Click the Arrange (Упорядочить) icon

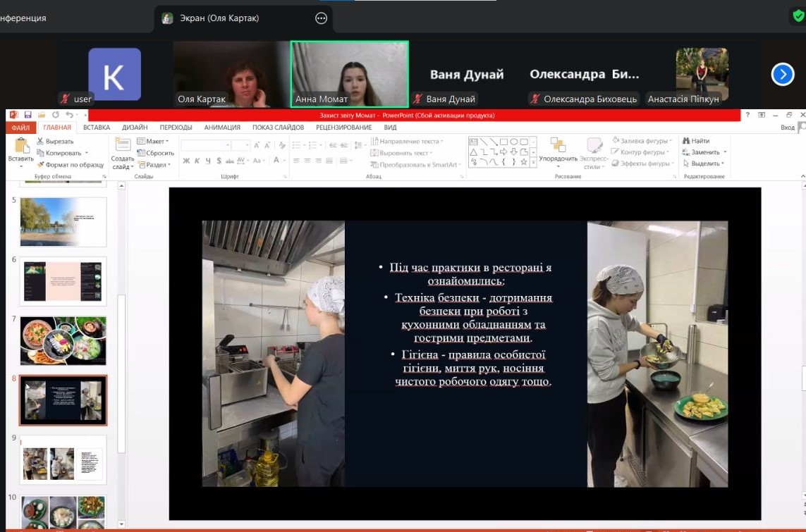558,146
